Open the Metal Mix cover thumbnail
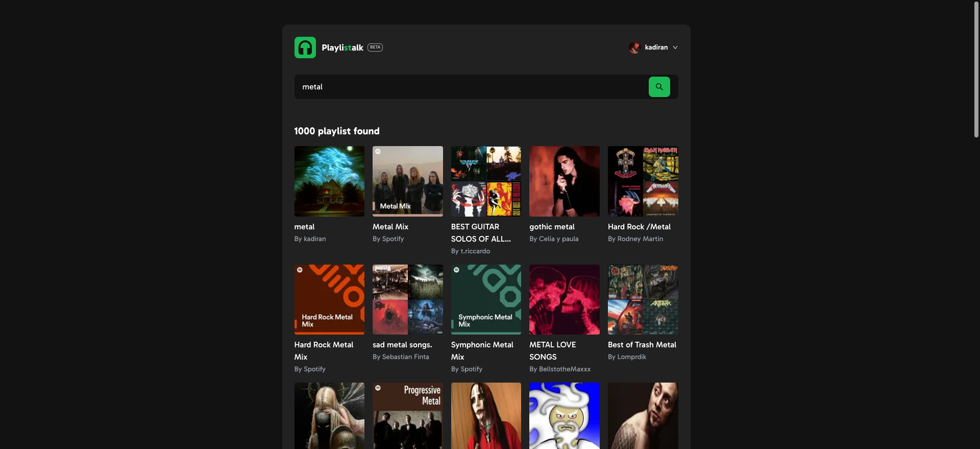The image size is (980, 449). coord(407,181)
